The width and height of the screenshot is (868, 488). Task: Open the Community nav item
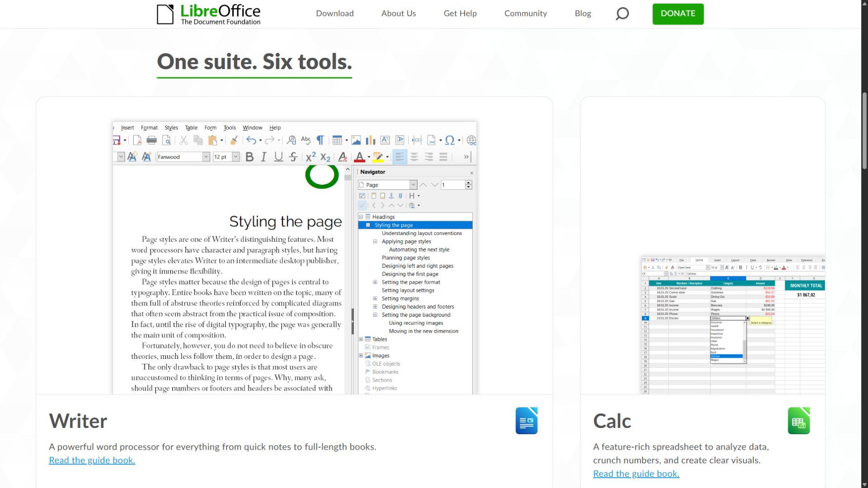526,14
